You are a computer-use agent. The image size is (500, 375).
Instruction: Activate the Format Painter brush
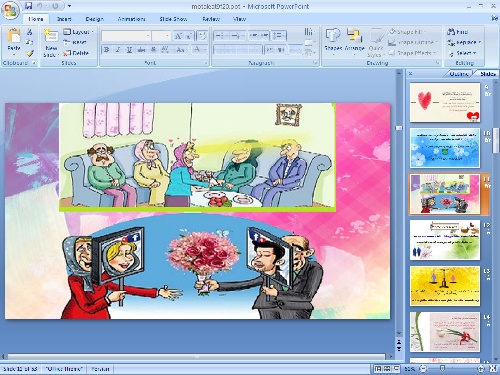coord(30,53)
